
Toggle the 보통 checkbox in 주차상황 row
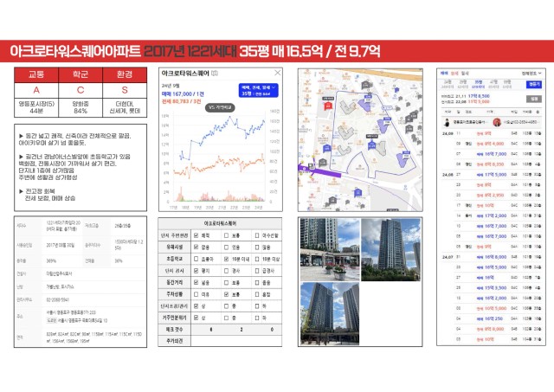226,294
